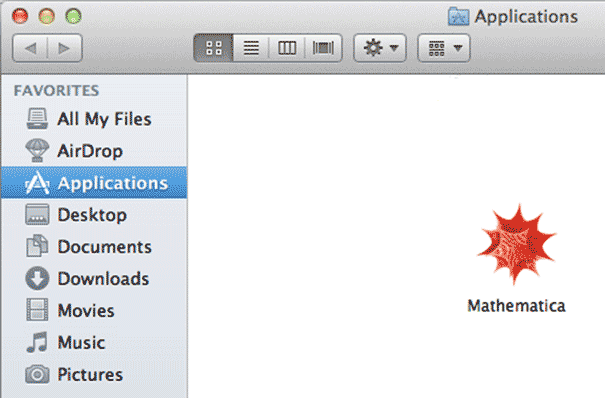Click the All My Files sidebar icon
The height and width of the screenshot is (398, 605).
[x=37, y=119]
